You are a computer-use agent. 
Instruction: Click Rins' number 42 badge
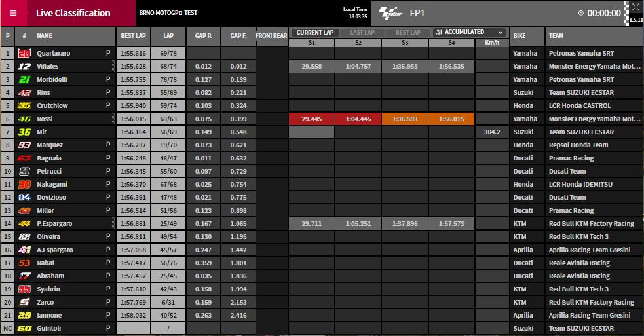point(24,93)
